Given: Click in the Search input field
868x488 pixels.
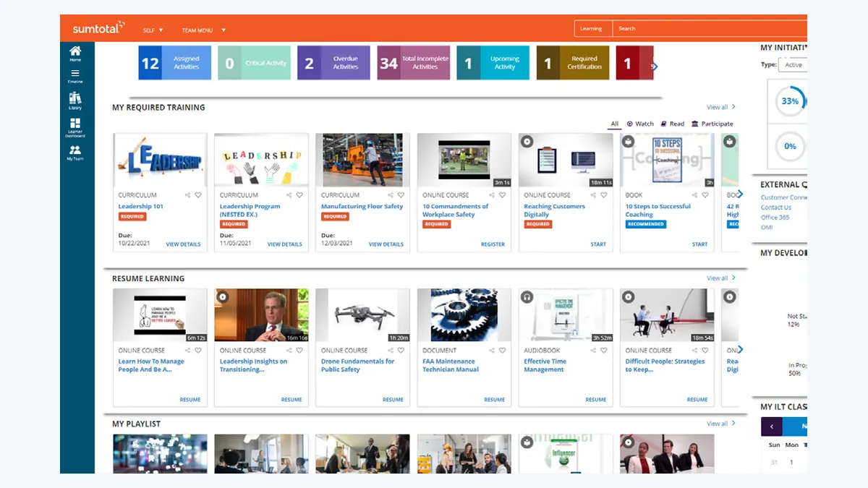Looking at the screenshot, I should pyautogui.click(x=710, y=28).
